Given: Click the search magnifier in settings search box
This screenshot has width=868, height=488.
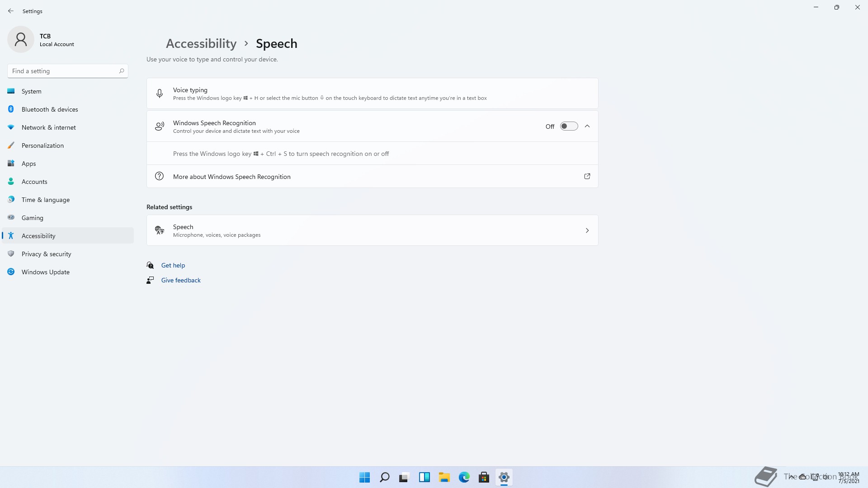Looking at the screenshot, I should 121,71.
